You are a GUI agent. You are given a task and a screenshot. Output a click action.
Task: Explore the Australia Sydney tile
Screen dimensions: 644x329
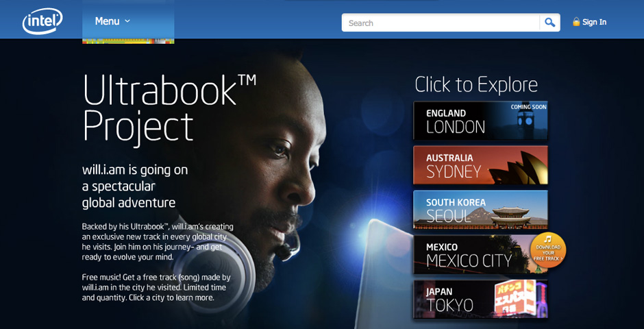click(480, 165)
